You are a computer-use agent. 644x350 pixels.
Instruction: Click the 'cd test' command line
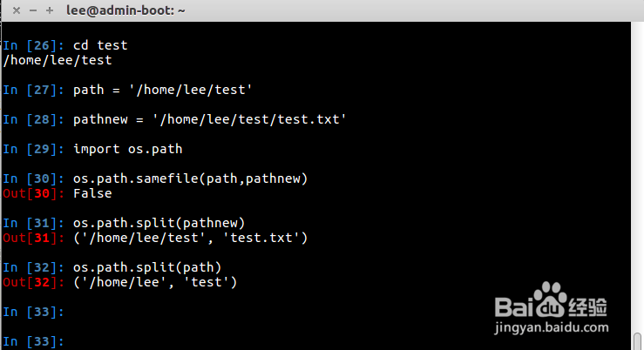pos(100,44)
